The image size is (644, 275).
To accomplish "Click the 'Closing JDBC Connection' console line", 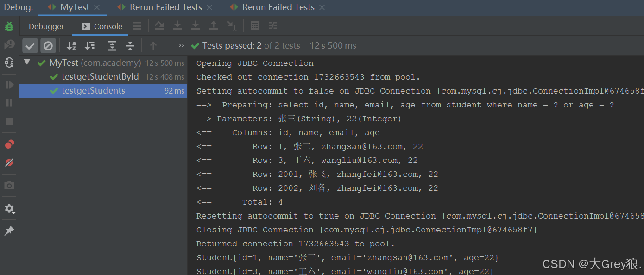I will (366, 230).
